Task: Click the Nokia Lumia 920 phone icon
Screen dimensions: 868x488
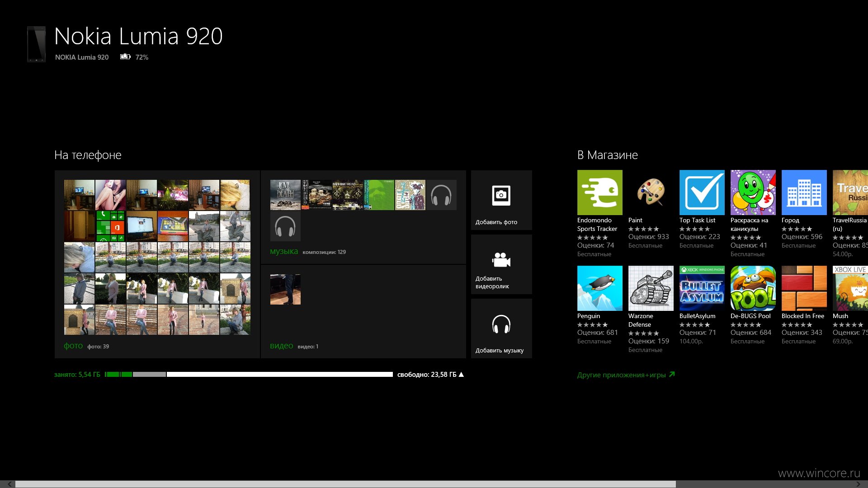Action: 36,44
